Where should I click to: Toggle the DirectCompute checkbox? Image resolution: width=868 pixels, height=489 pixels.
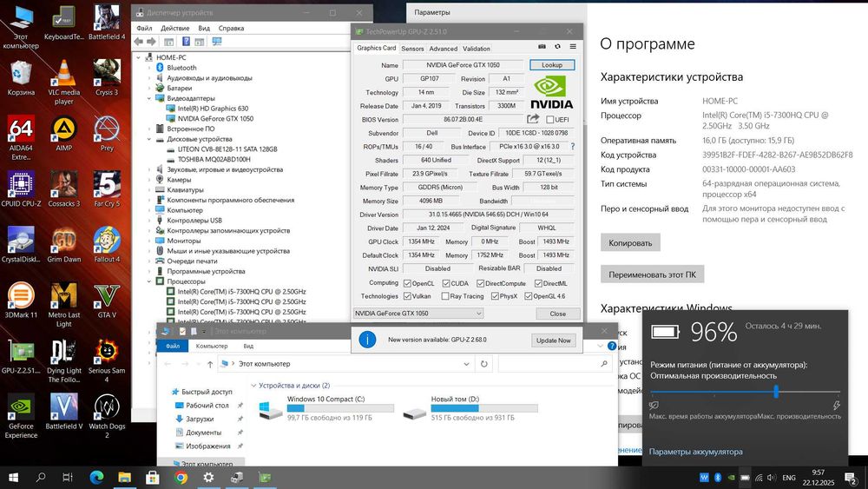(481, 283)
